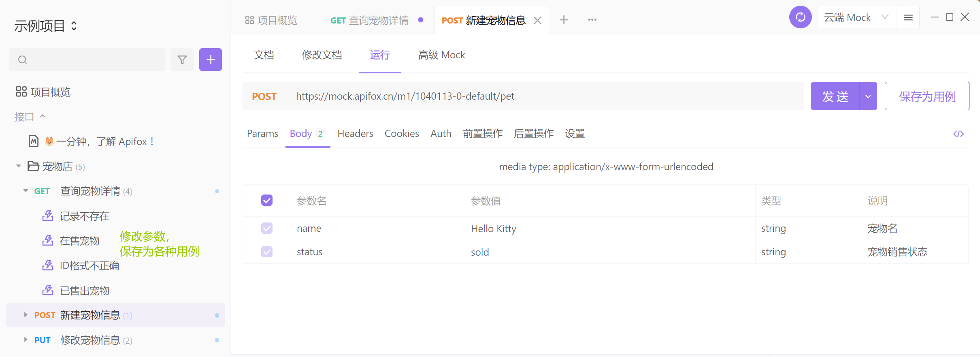Open the 云端 Mock environment dropdown
Image resolution: width=980 pixels, height=357 pixels.
point(856,17)
